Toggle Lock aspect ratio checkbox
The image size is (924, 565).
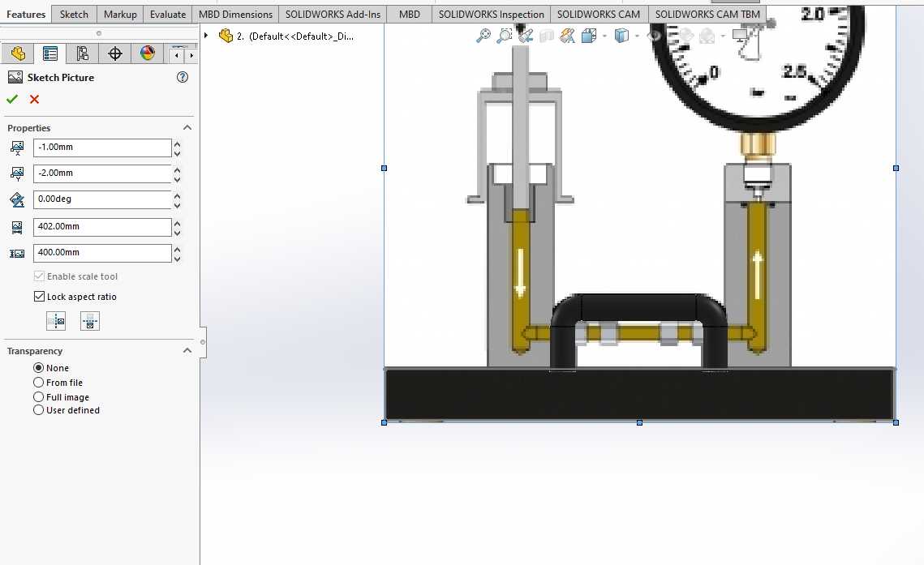point(40,297)
